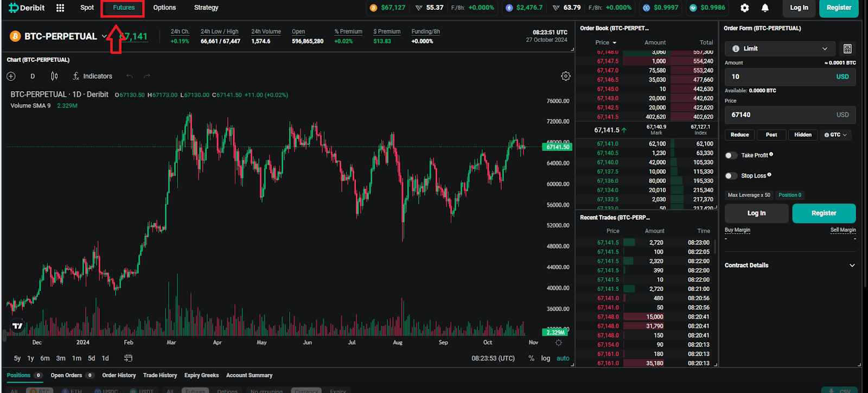Enable the Take Profit switch

pos(731,155)
